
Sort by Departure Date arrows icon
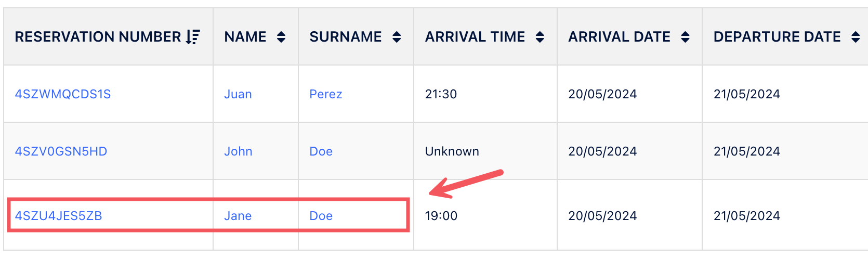click(856, 37)
